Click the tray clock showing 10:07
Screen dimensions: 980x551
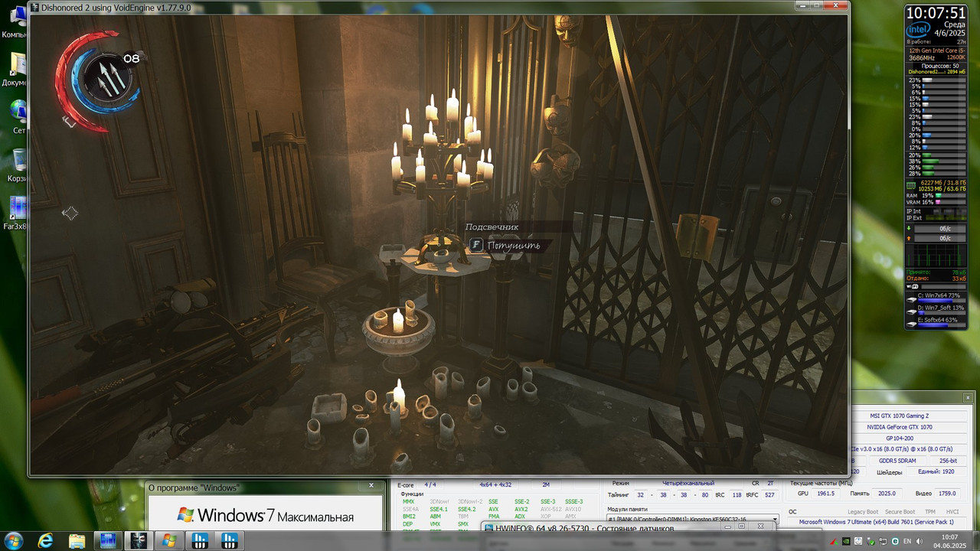[949, 541]
